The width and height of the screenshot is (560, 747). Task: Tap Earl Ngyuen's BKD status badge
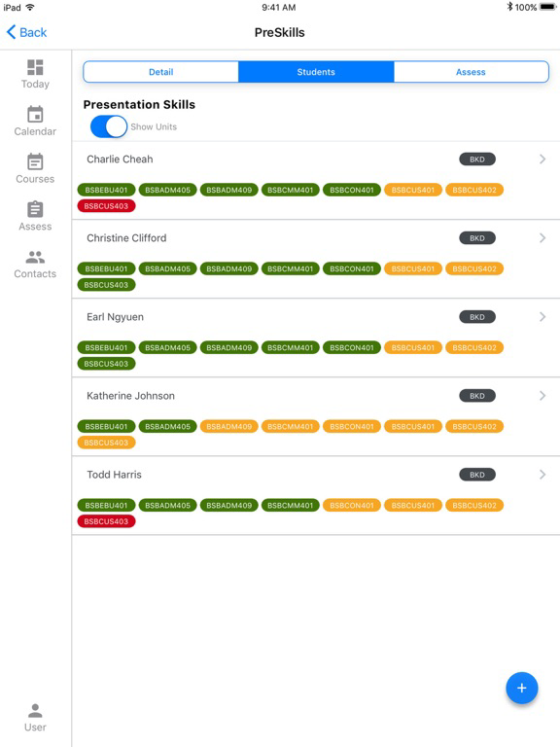coord(477,317)
